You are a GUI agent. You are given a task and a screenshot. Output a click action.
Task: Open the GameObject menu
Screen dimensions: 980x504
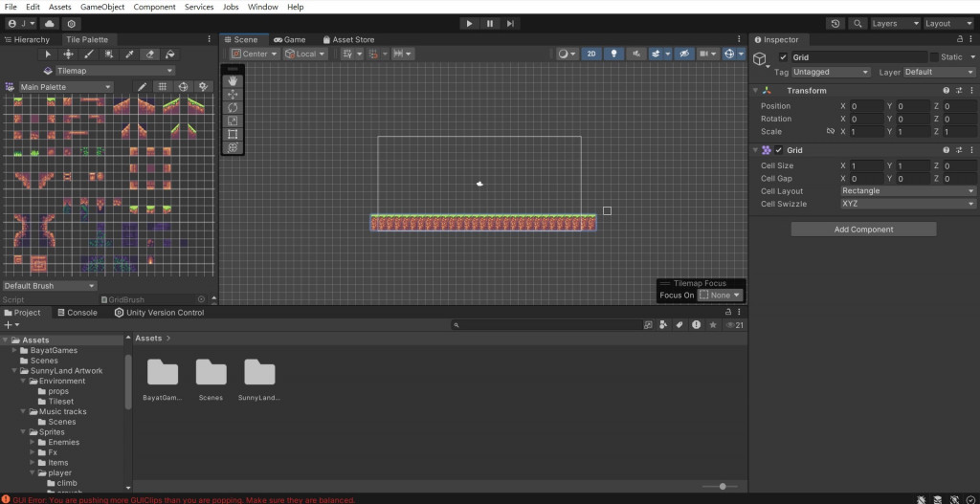click(102, 7)
